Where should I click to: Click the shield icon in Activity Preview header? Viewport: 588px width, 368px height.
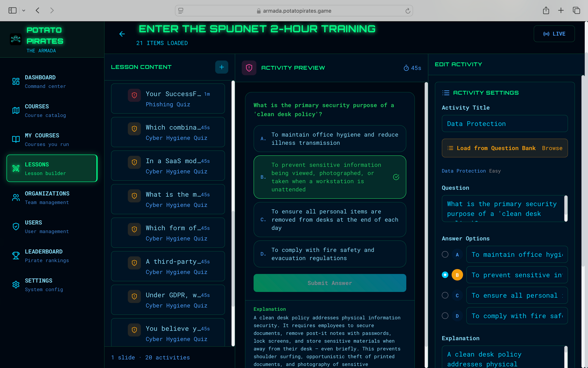point(249,68)
